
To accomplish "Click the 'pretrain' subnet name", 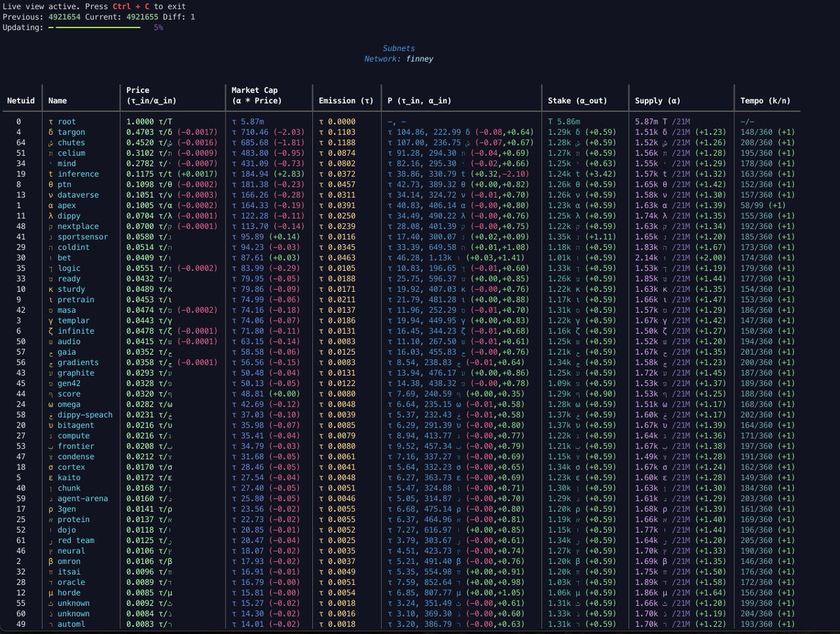I will 76,300.
